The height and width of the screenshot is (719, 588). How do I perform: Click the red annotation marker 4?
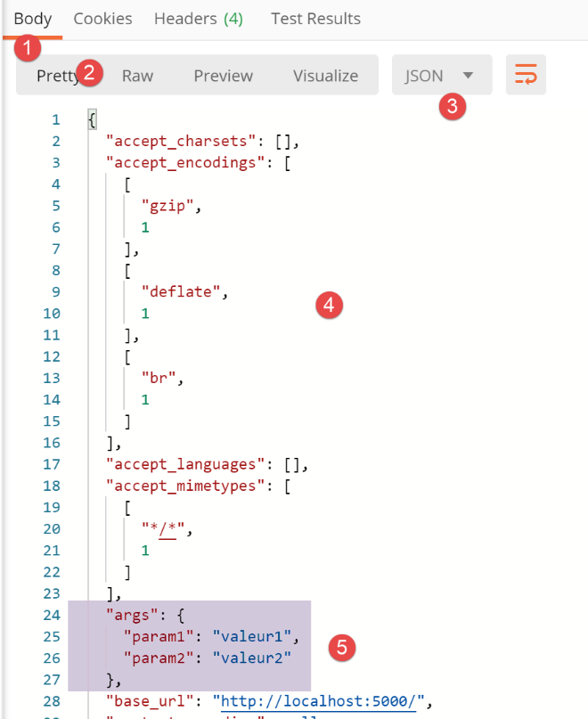[329, 305]
